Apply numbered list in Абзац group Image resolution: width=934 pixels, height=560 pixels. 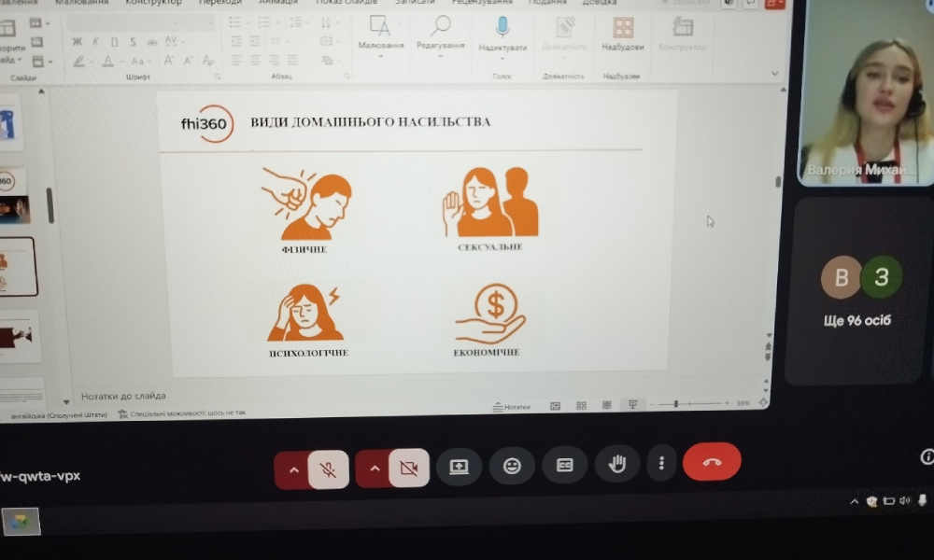(x=264, y=22)
